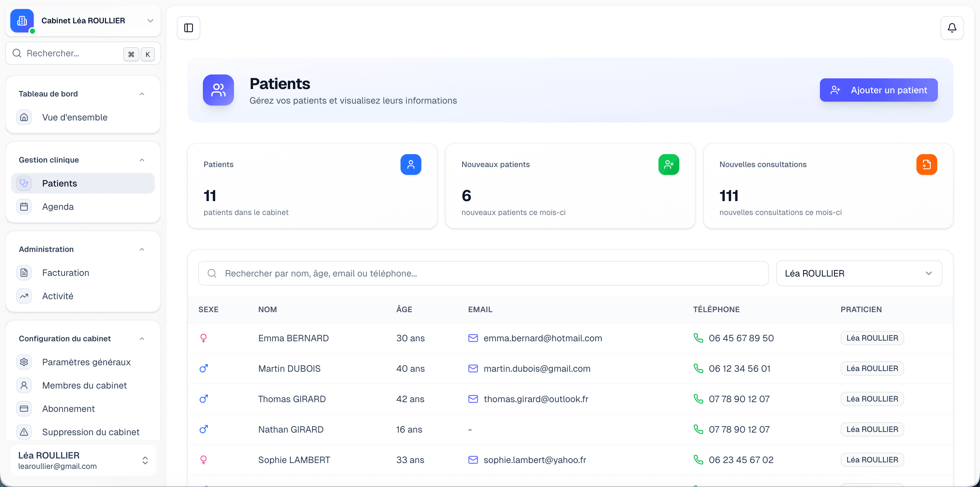Click the Léa ROULLIER badge for Thomas GIRARD

[x=871, y=399]
